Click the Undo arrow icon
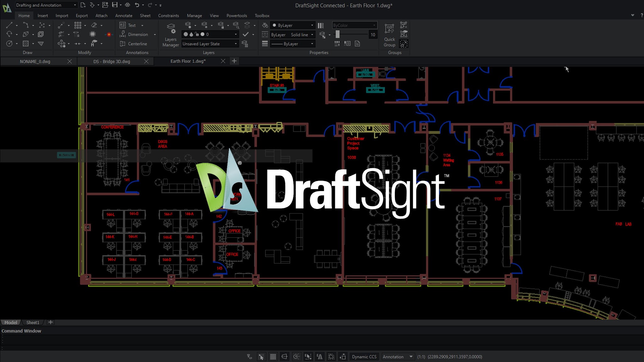644x362 pixels. coord(137,5)
